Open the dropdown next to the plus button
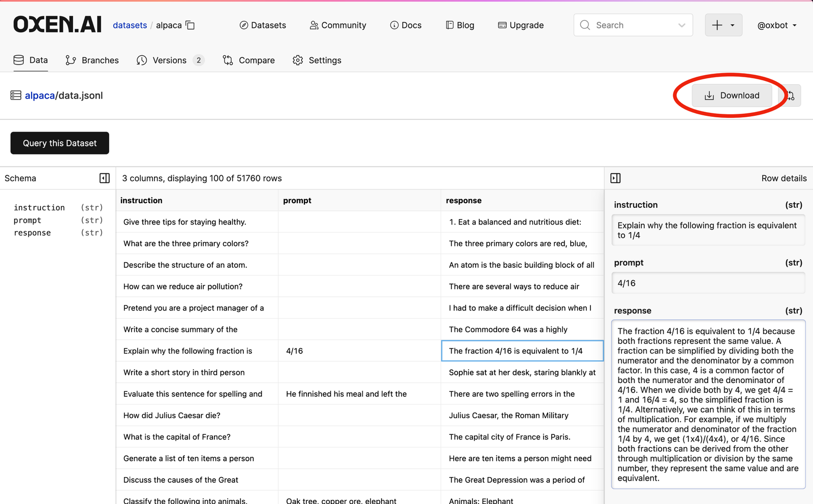 click(x=732, y=24)
